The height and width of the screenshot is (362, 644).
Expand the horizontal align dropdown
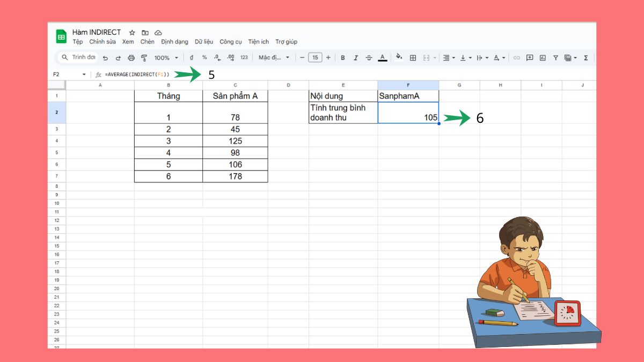(453, 57)
